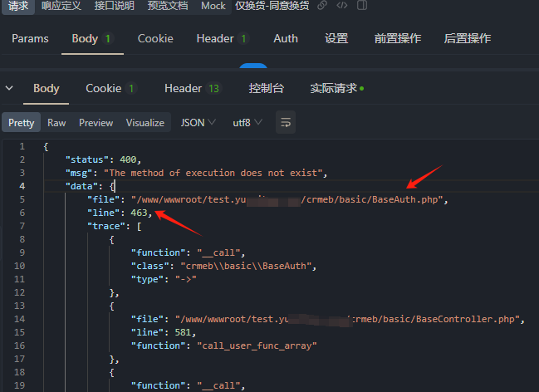The image size is (539, 392).
Task: Click the link icon beside 仅换货-同意换货
Action: [322, 5]
